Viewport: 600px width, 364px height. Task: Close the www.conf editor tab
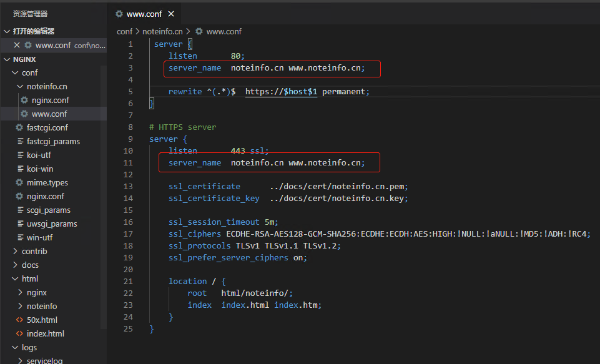pyautogui.click(x=171, y=14)
